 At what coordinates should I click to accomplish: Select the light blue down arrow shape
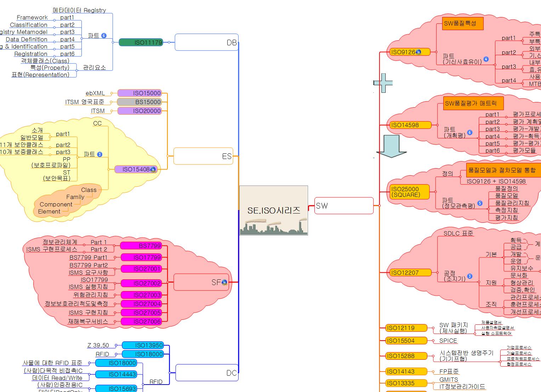pos(391,146)
